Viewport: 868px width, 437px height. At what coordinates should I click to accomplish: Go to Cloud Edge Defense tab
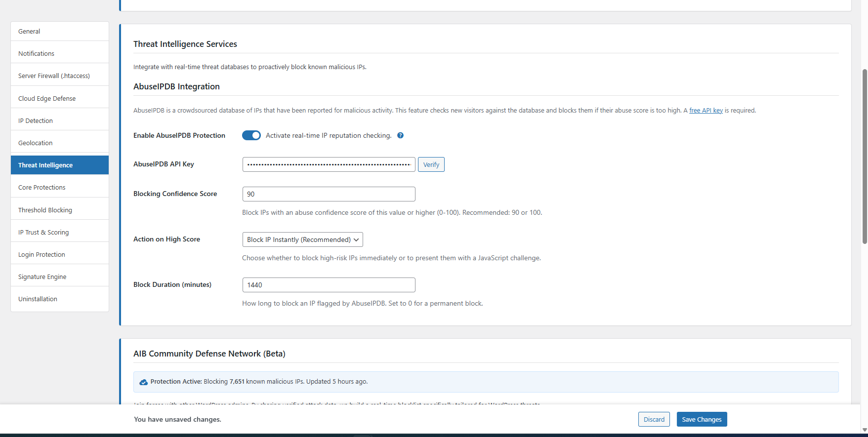60,98
